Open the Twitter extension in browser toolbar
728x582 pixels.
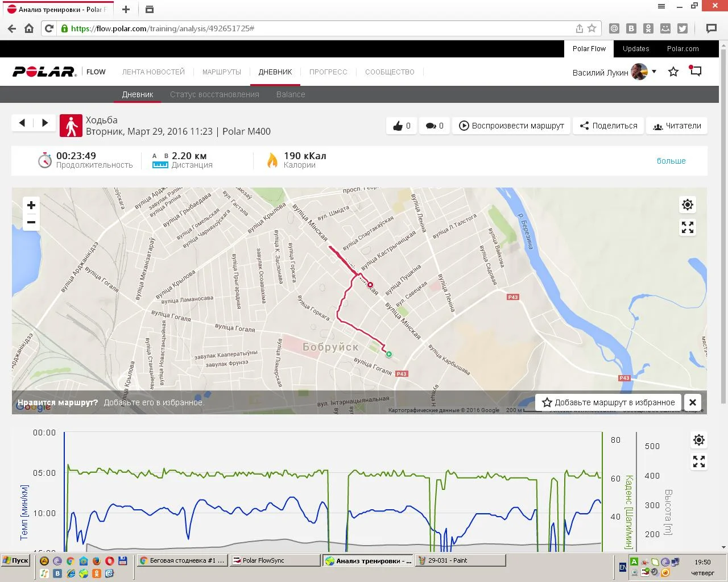[682, 28]
